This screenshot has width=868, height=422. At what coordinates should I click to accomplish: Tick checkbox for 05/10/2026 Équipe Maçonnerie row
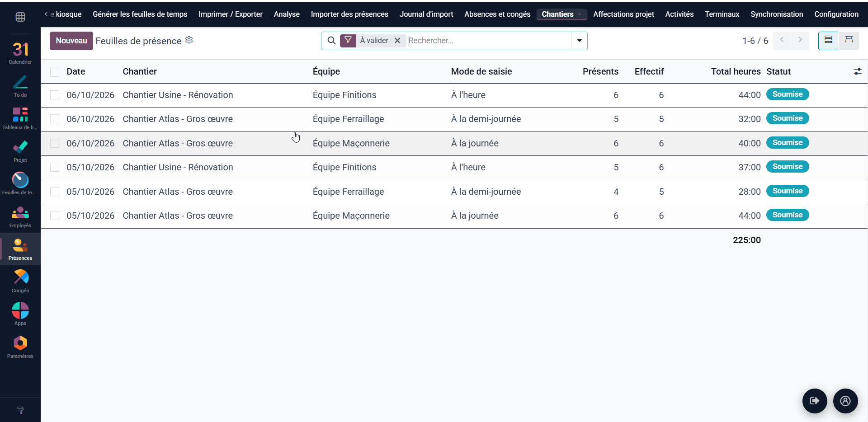coord(55,216)
